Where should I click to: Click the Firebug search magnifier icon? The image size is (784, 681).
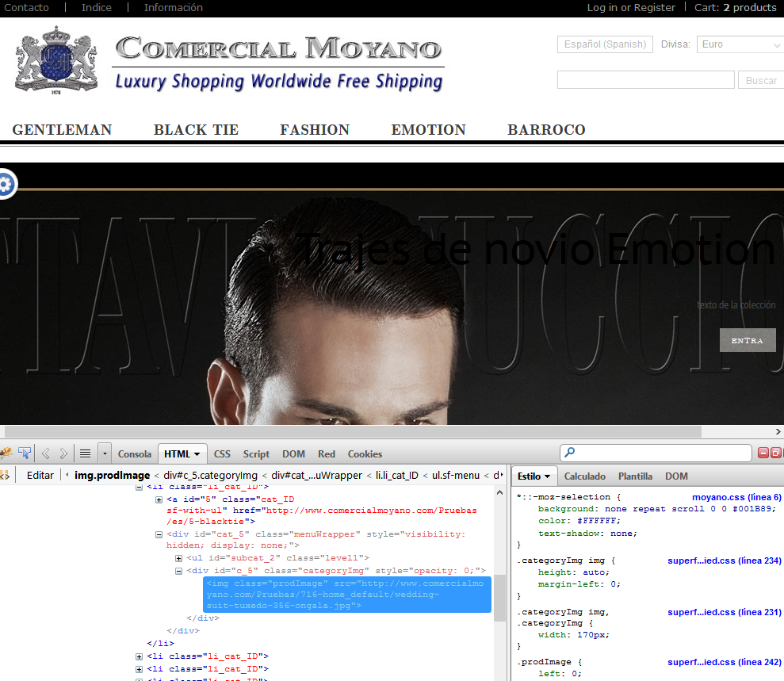[569, 453]
